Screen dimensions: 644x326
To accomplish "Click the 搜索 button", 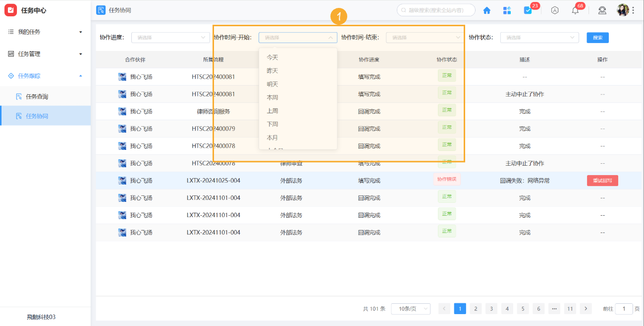I will (597, 37).
